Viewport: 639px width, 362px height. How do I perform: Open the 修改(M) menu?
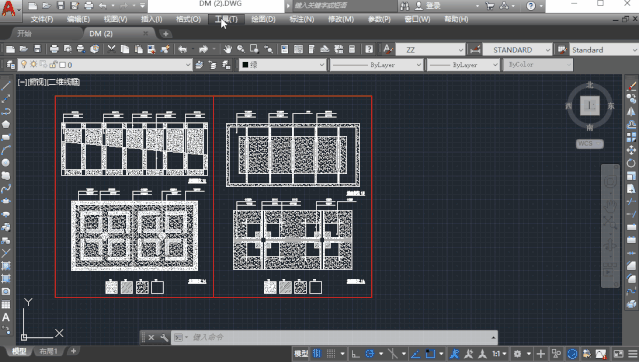(341, 19)
